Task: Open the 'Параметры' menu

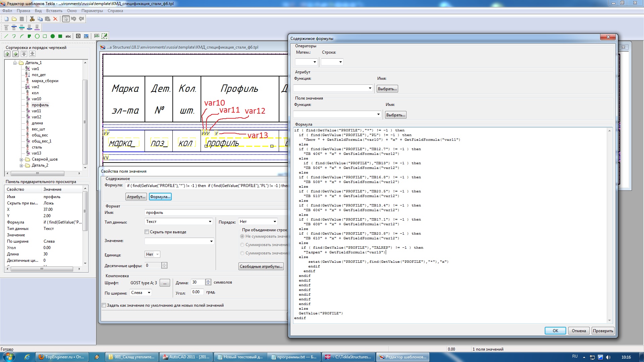Action: tap(92, 11)
